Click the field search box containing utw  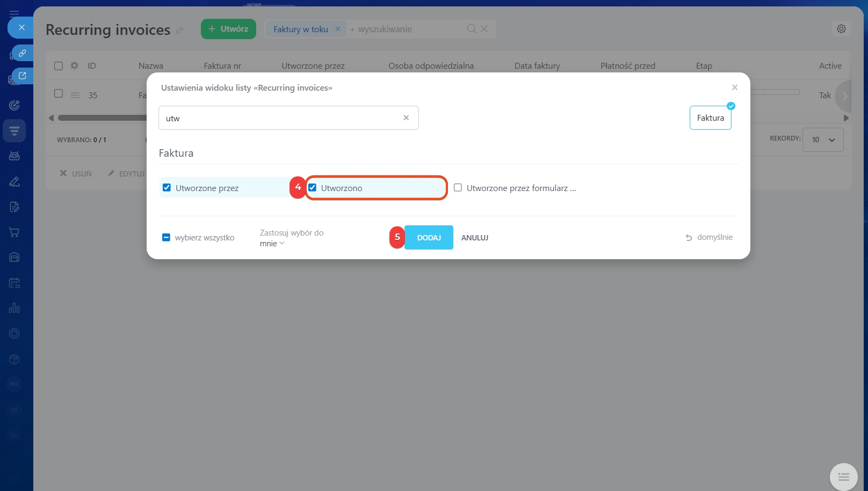pyautogui.click(x=288, y=118)
